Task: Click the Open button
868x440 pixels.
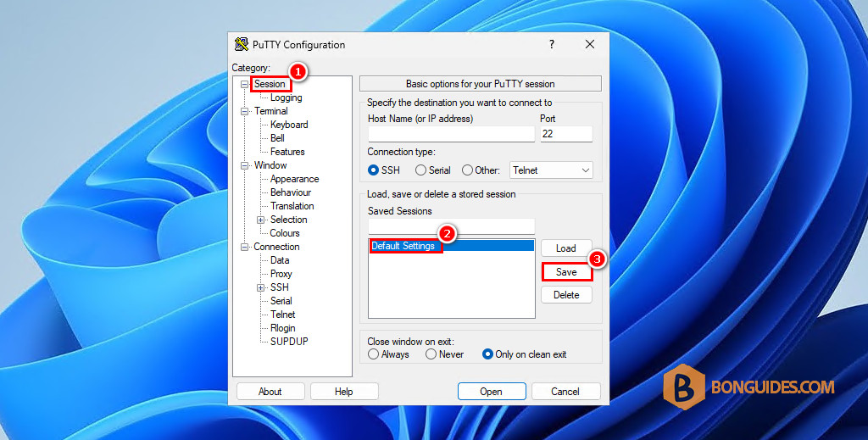Action: point(492,392)
